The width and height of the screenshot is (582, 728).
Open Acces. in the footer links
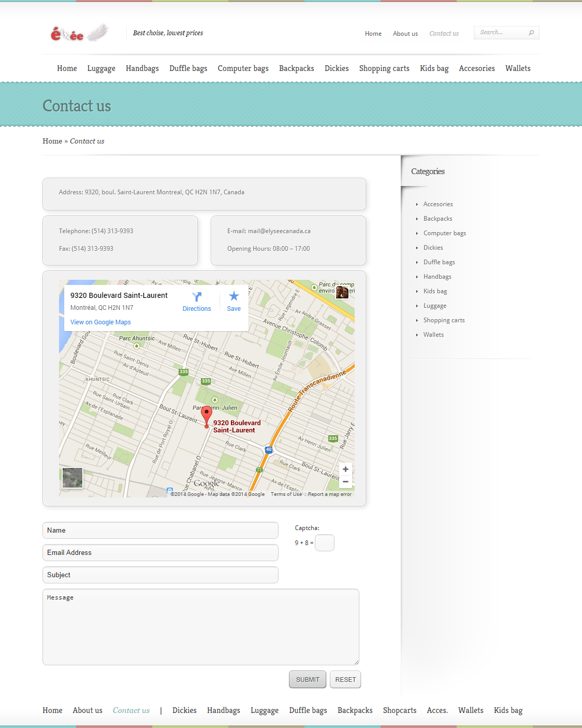tap(438, 710)
